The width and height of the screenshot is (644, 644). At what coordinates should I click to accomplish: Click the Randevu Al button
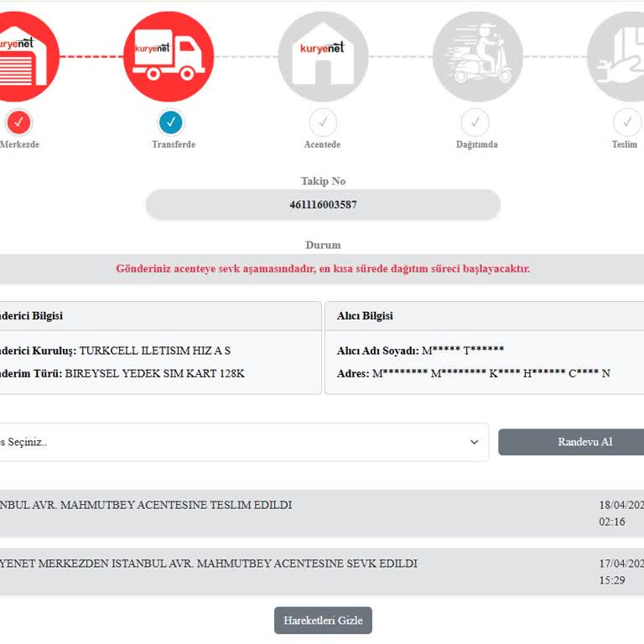pos(571,442)
